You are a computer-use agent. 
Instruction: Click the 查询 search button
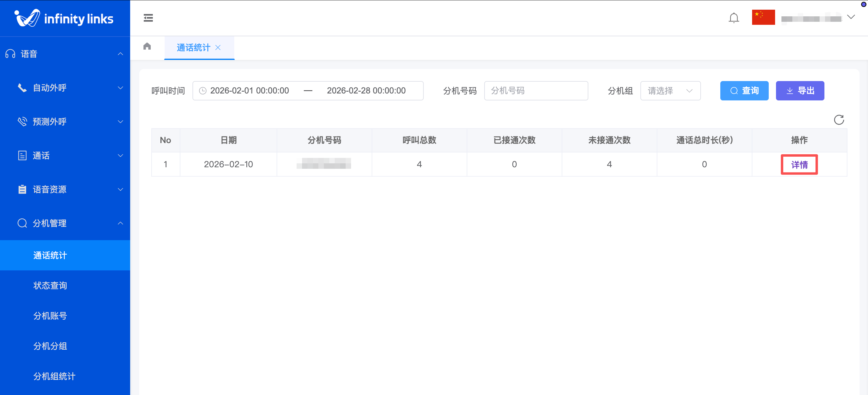click(x=744, y=91)
